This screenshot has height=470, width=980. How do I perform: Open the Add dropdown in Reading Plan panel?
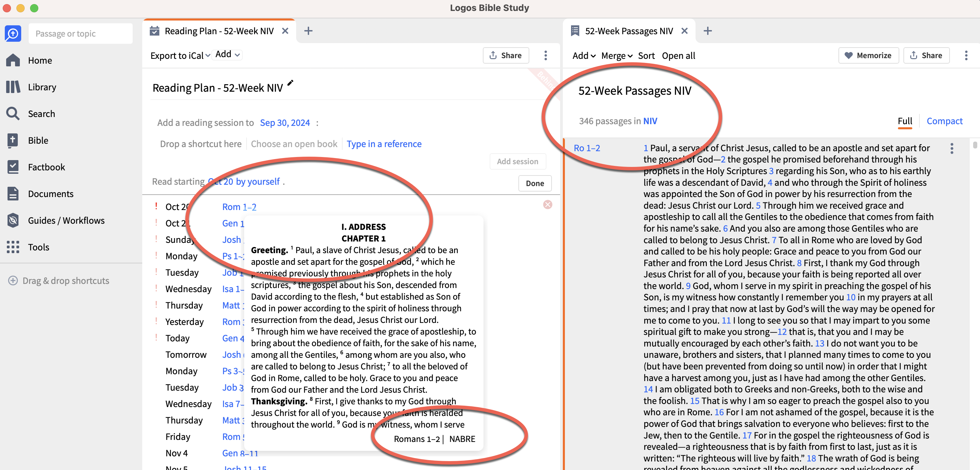coord(227,54)
